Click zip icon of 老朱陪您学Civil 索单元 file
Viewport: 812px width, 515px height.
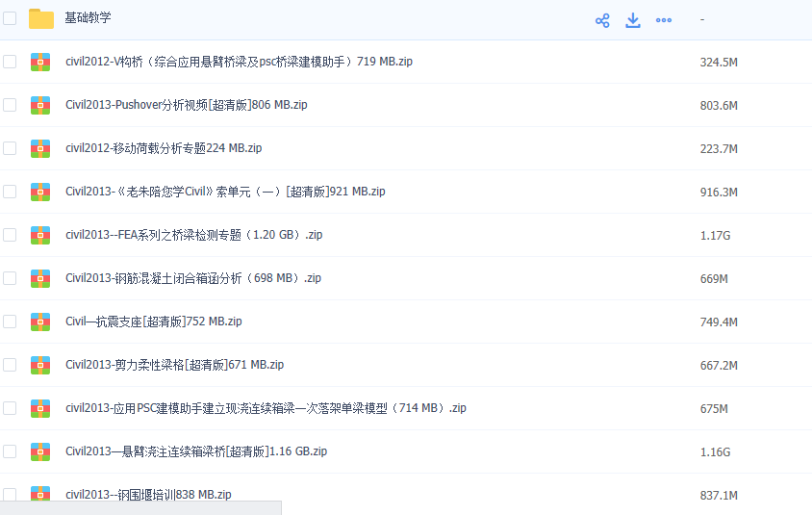[x=40, y=192]
